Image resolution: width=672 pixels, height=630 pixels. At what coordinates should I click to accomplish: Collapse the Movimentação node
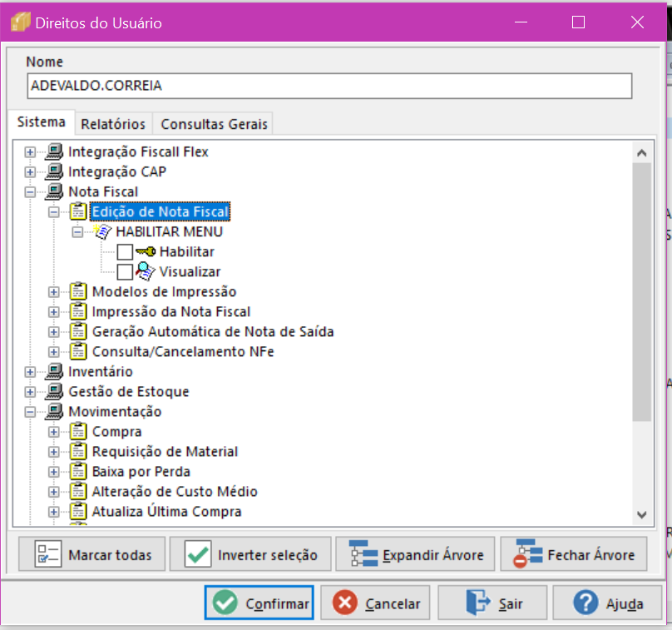(30, 412)
